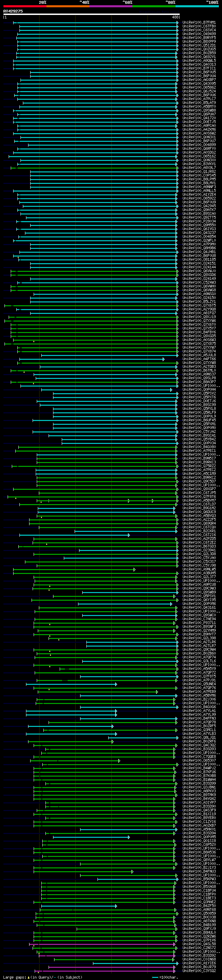Screen dimensions: 222x980
Task: Select hit label UniRef100_A6XBP7
Action: pos(199,80)
